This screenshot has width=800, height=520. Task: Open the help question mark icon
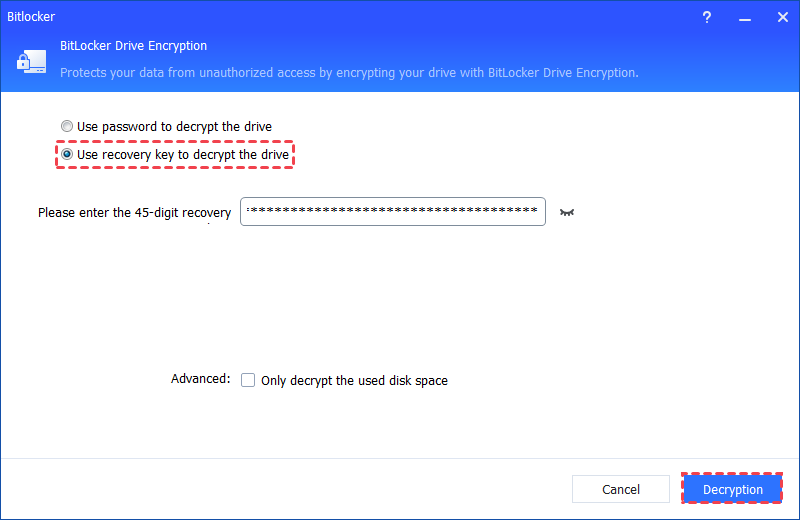click(x=707, y=17)
